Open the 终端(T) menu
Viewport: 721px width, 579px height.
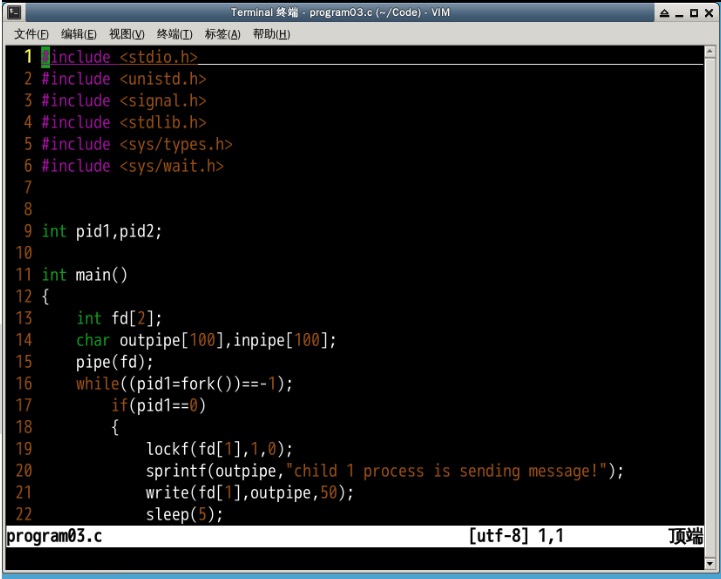175,34
